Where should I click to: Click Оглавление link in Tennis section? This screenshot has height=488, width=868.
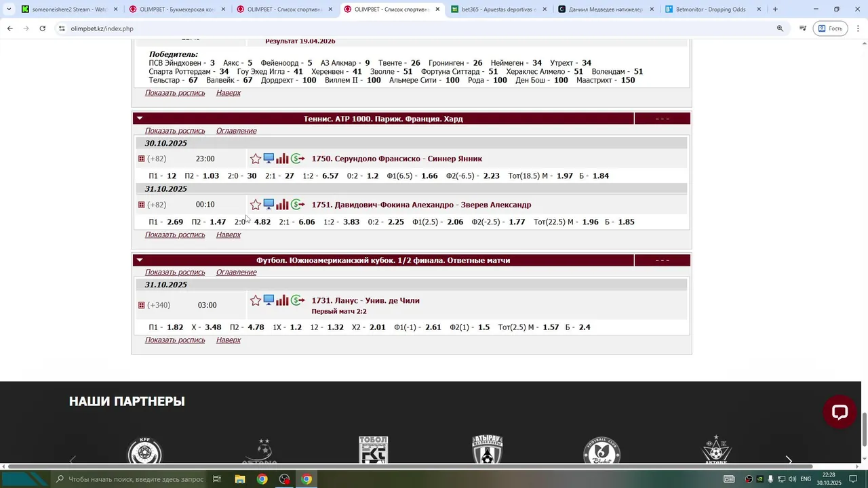tap(236, 131)
